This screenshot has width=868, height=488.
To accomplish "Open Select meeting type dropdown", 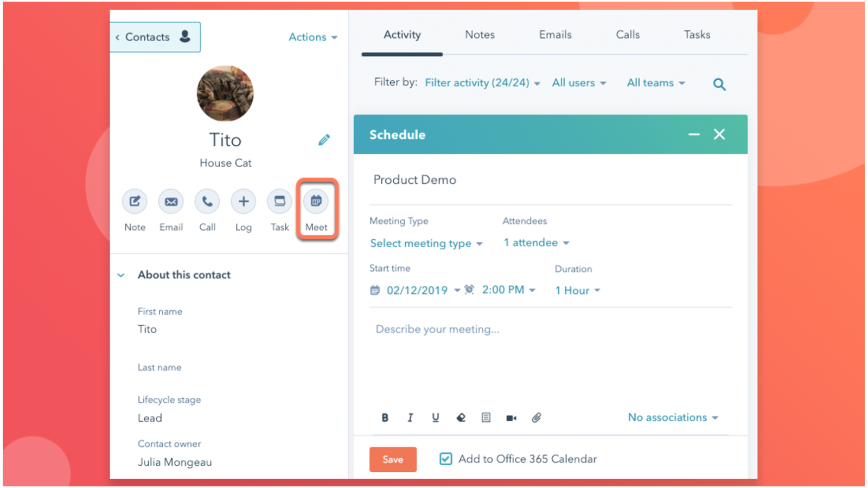I will [426, 243].
